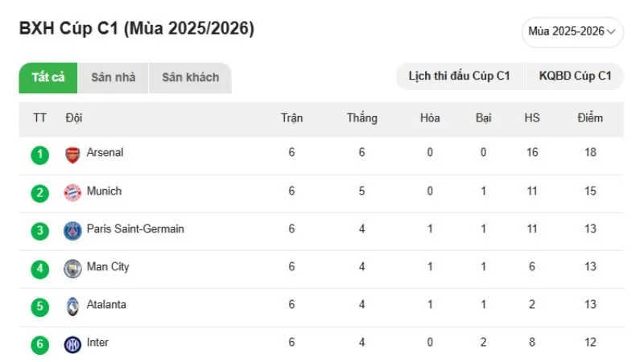
Task: Show the Sân khách standings tab
Action: pos(190,78)
